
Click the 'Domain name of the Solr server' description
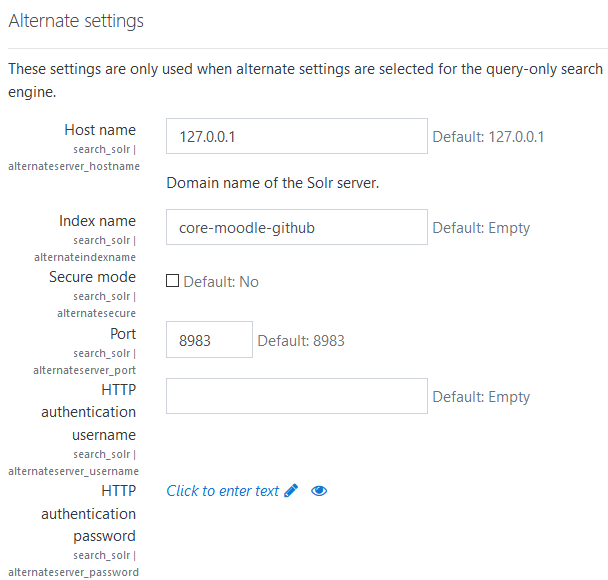273,183
